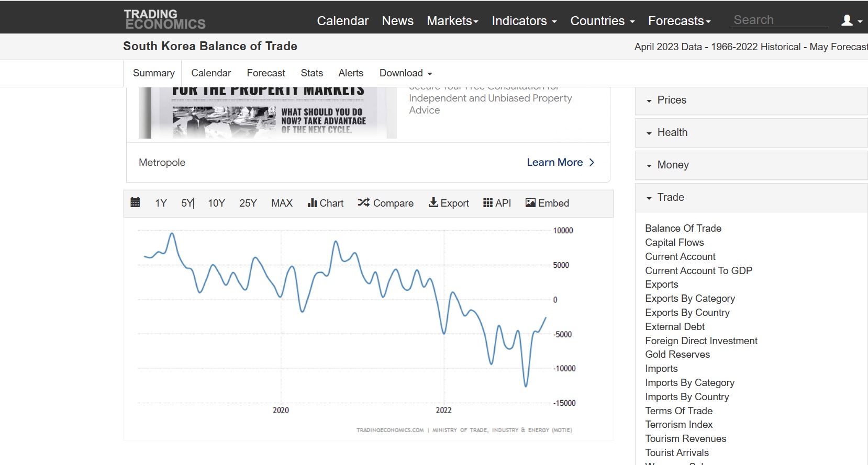Viewport: 868px width, 465px height.
Task: Open Imports By Category link
Action: click(x=689, y=383)
